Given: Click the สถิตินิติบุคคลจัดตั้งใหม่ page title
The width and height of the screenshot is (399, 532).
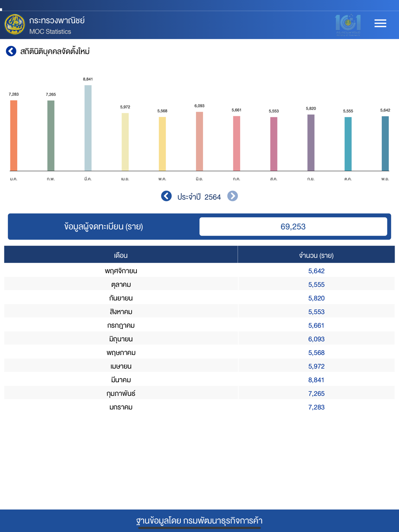Looking at the screenshot, I should tap(55, 51).
